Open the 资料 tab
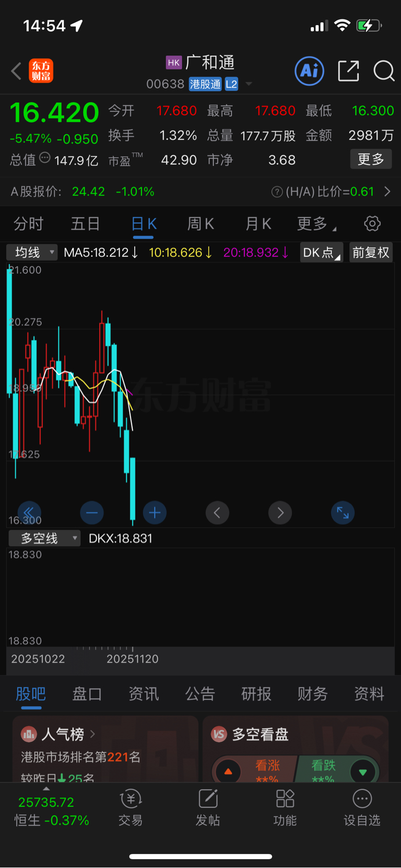 [x=369, y=694]
